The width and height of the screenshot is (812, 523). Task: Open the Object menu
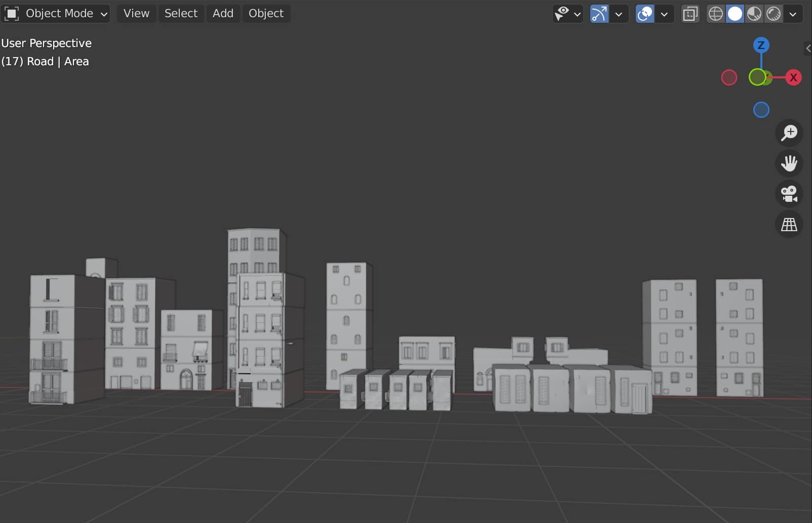click(x=266, y=13)
